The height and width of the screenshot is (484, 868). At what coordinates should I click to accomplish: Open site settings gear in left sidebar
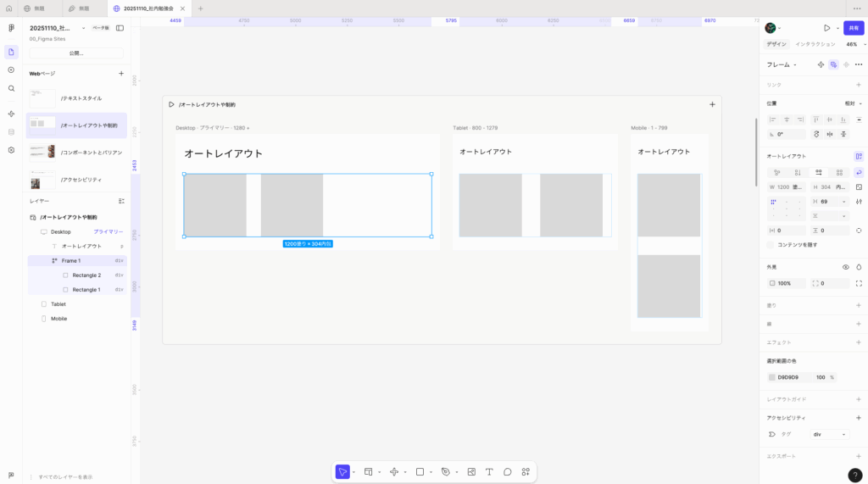pos(11,150)
